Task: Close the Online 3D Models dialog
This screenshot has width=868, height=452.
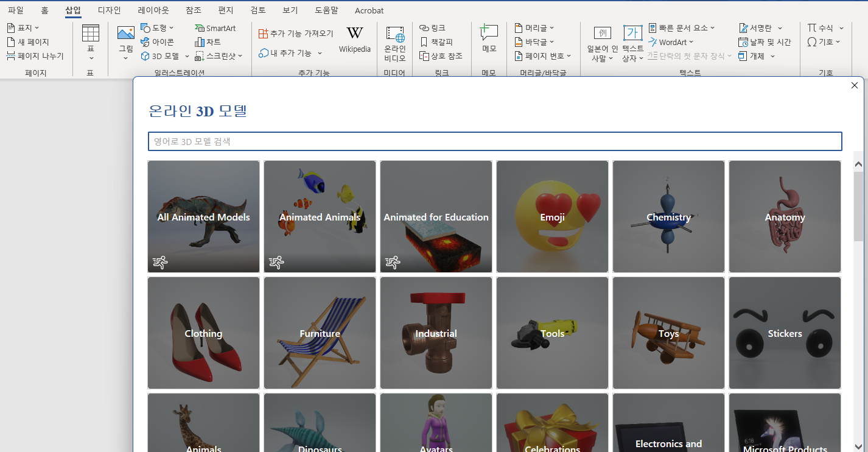Action: click(x=855, y=85)
